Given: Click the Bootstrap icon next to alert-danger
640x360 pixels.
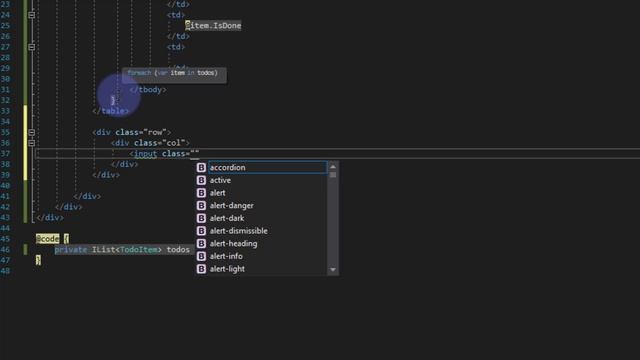Looking at the screenshot, I should (x=201, y=205).
